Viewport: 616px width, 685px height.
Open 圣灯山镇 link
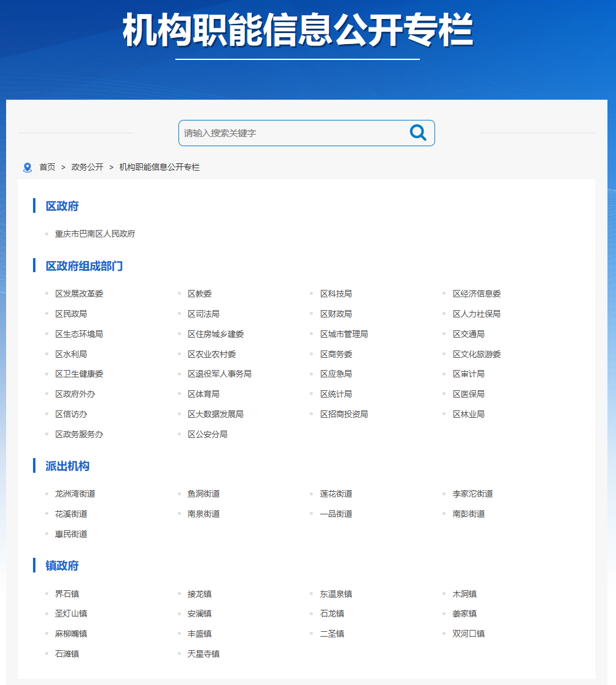71,613
